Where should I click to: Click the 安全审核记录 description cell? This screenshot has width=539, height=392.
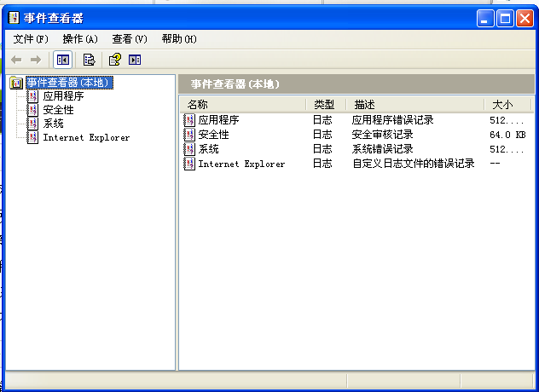382,135
